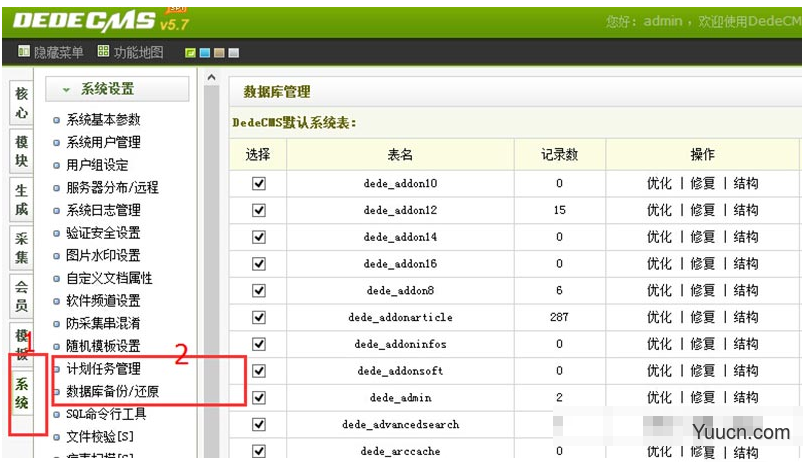The height and width of the screenshot is (462, 803).
Task: Open 系统日志管理 menu item
Action: coord(103,210)
